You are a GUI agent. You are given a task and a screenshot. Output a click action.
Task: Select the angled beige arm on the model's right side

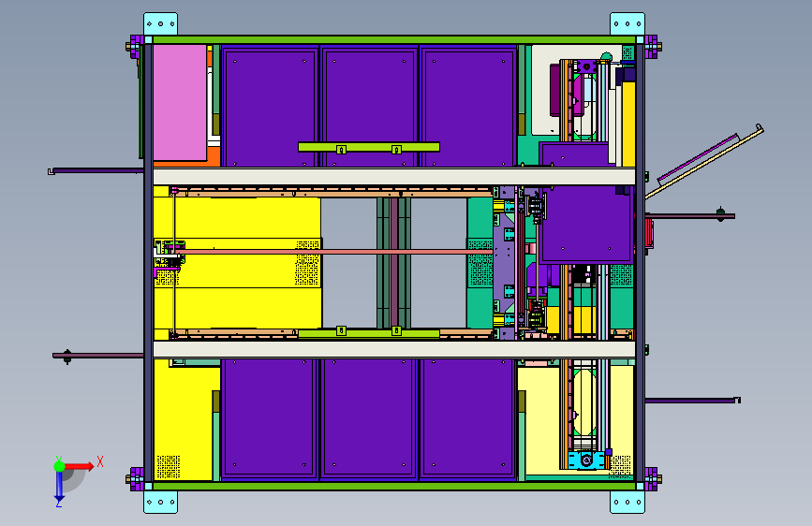(704, 162)
